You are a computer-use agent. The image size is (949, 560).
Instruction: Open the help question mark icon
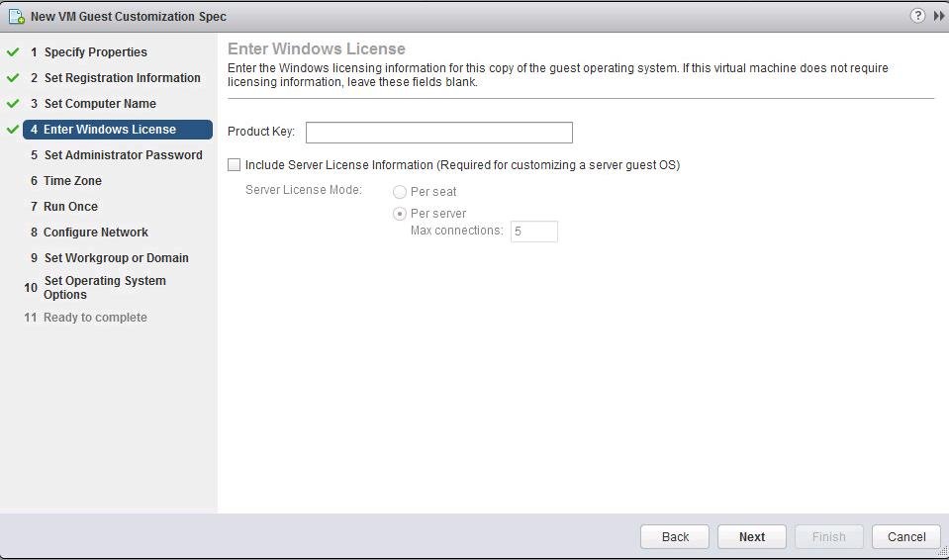(x=917, y=16)
